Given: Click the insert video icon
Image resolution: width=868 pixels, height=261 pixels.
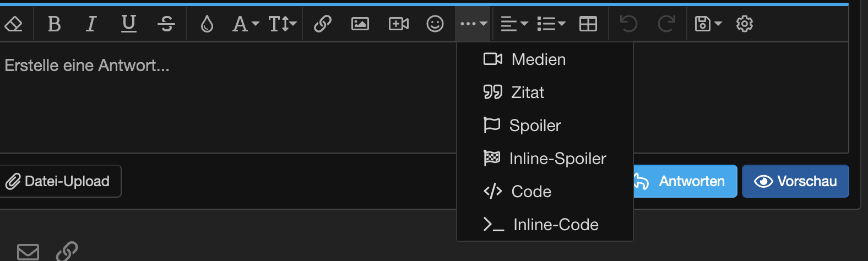Looking at the screenshot, I should pyautogui.click(x=398, y=24).
